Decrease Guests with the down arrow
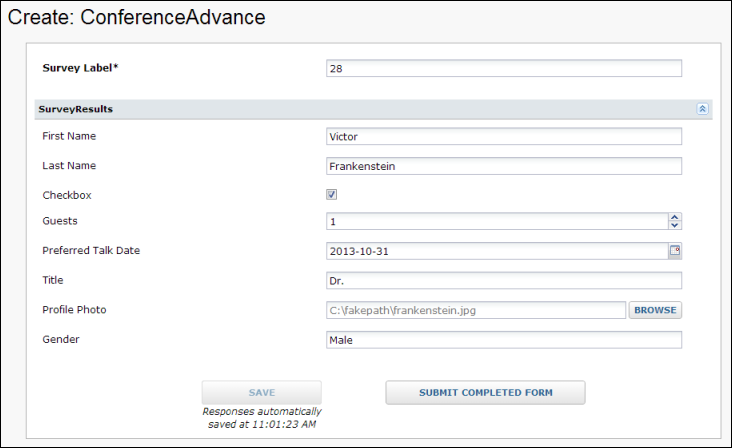 point(675,225)
